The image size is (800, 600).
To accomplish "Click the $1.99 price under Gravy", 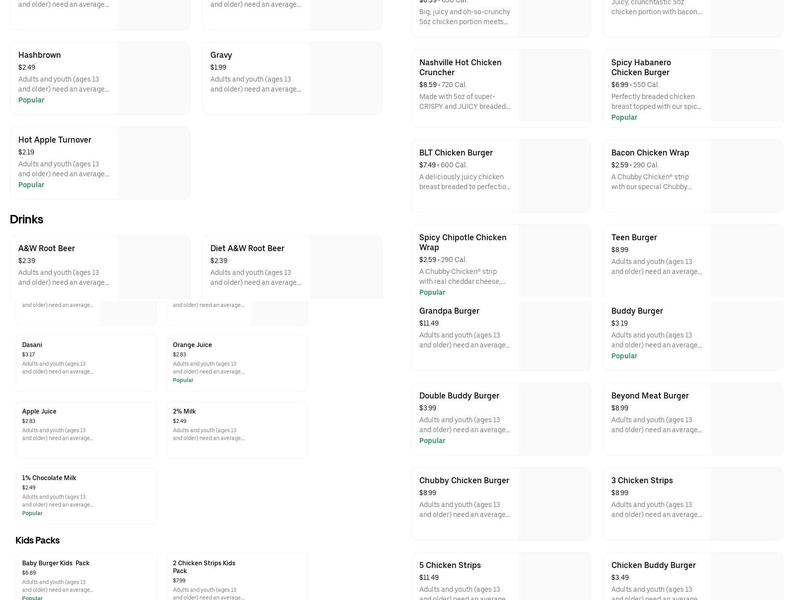I will 218,67.
